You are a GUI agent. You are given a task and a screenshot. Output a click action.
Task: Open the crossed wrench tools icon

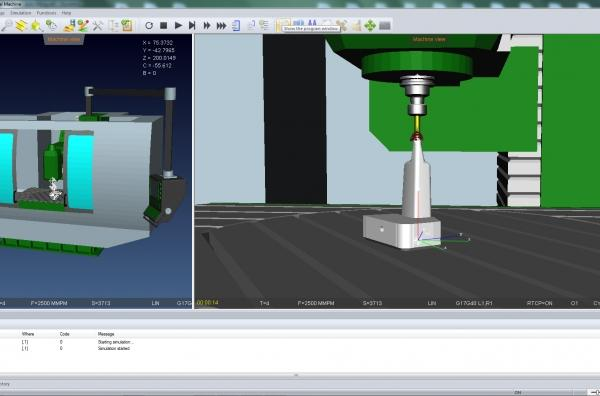point(98,26)
